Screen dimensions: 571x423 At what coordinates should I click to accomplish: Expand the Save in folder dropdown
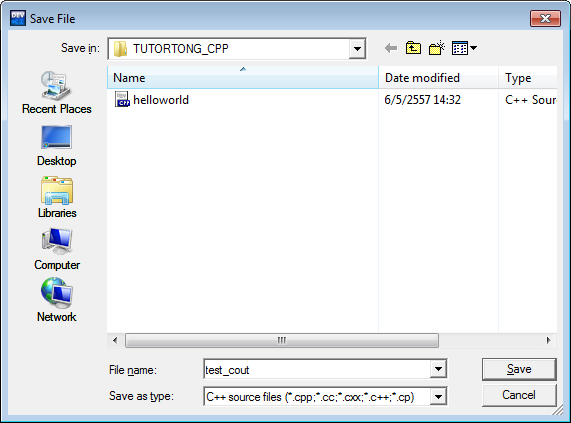pyautogui.click(x=357, y=48)
